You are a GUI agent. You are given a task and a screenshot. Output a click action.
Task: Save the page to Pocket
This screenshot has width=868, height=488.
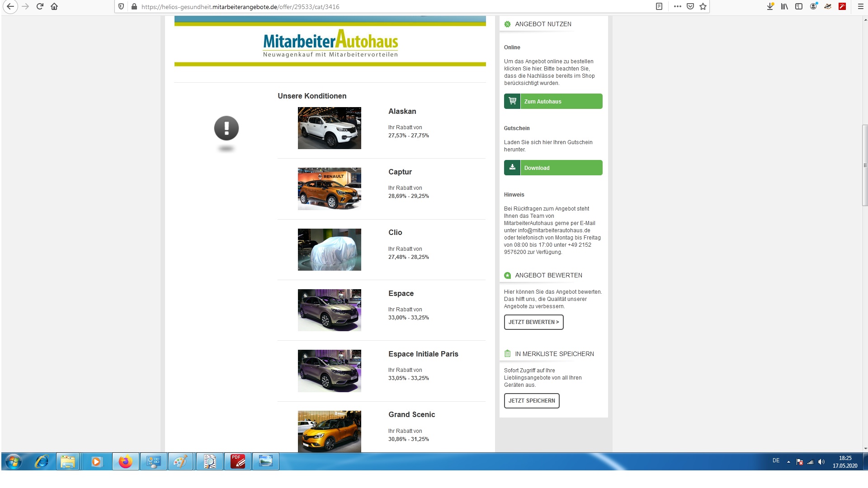[x=690, y=6]
